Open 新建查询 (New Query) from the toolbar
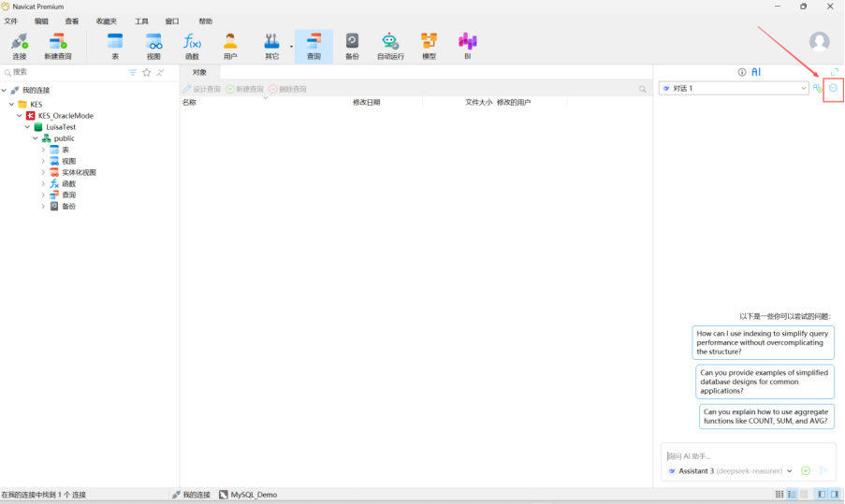This screenshot has width=845, height=504. pyautogui.click(x=57, y=46)
